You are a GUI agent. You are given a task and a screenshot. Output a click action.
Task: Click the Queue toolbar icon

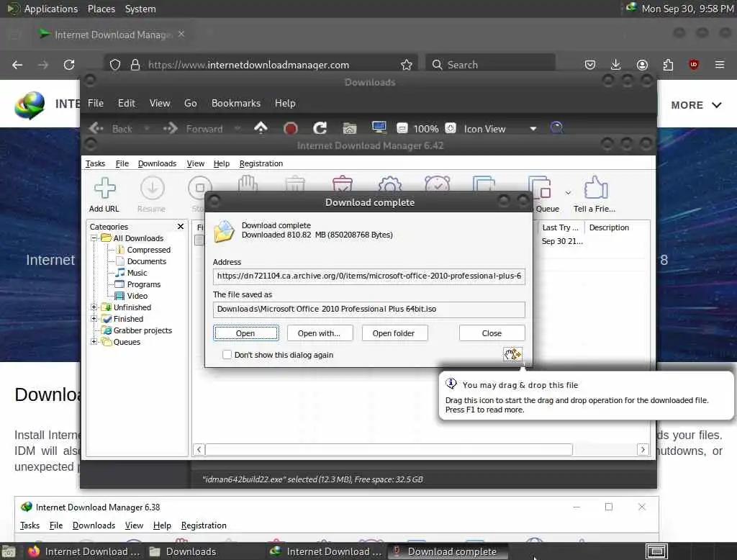(539, 188)
